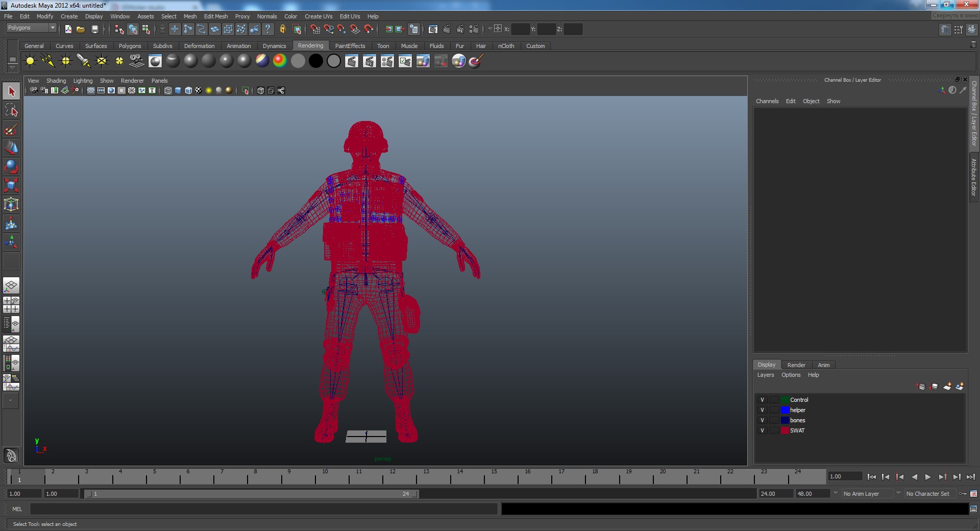The height and width of the screenshot is (531, 980).
Task: Create a layer from selected objects
Action: point(960,387)
